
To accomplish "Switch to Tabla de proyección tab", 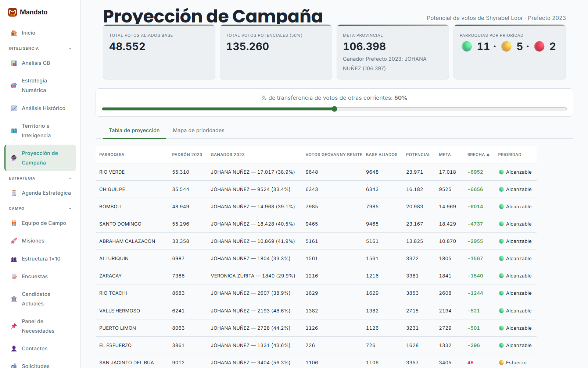I will tap(134, 130).
